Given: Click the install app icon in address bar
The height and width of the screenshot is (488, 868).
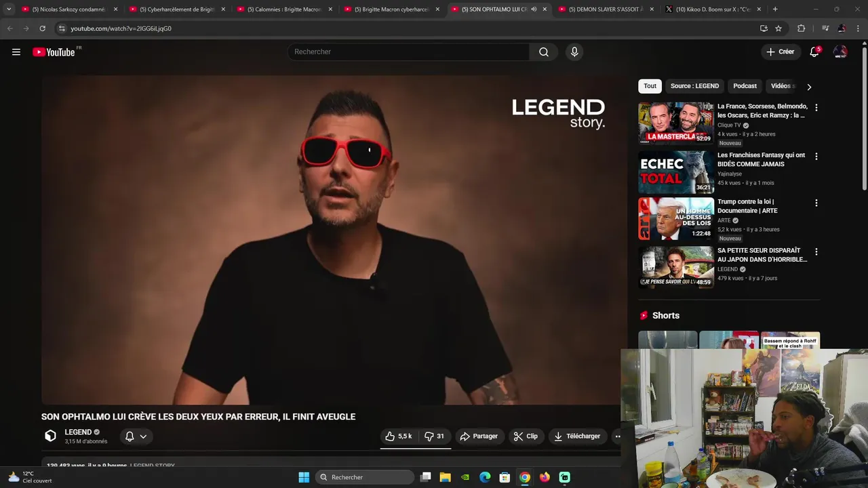Looking at the screenshot, I should click(x=764, y=28).
